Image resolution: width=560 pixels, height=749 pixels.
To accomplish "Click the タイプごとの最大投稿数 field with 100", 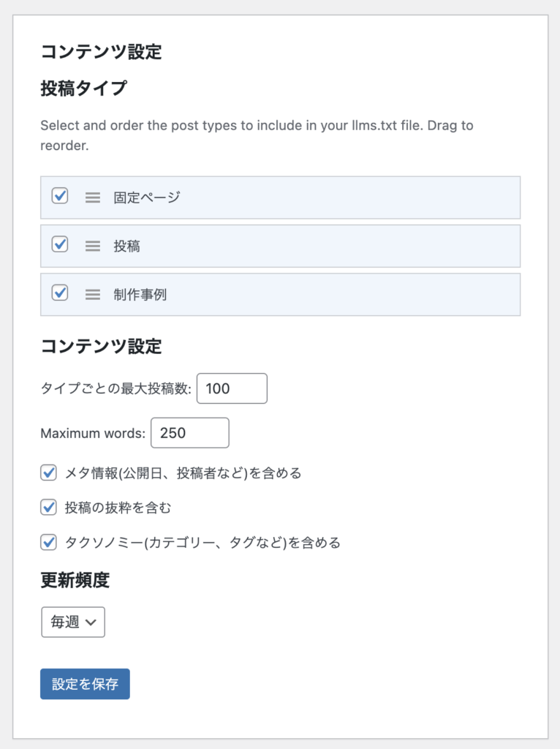I will coord(232,388).
